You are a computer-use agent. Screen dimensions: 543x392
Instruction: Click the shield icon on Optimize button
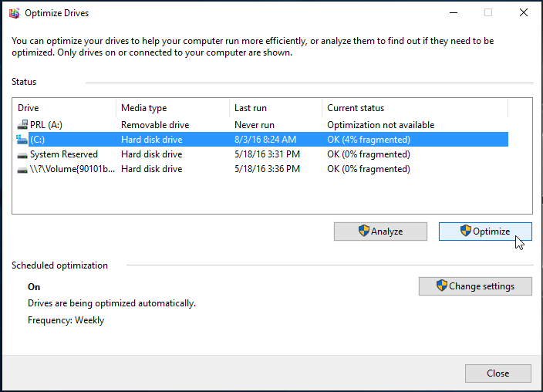[x=465, y=231]
